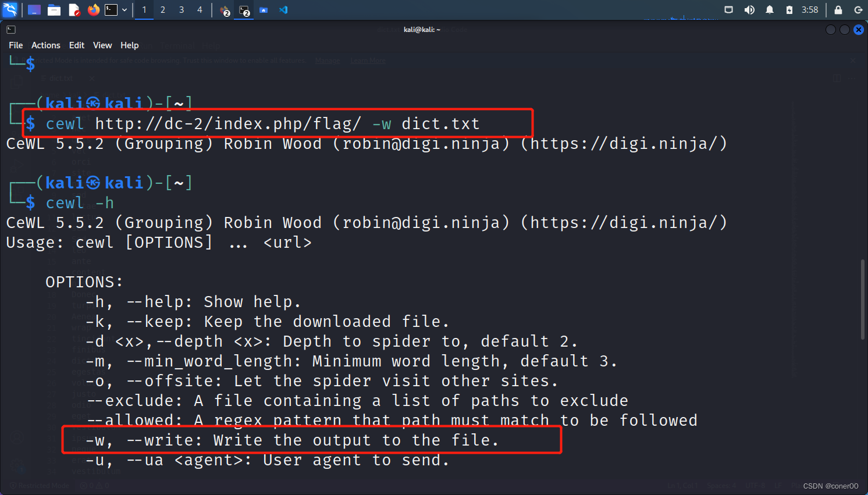Switch to workspace 2
Screen dimensions: 868x495
163,10
